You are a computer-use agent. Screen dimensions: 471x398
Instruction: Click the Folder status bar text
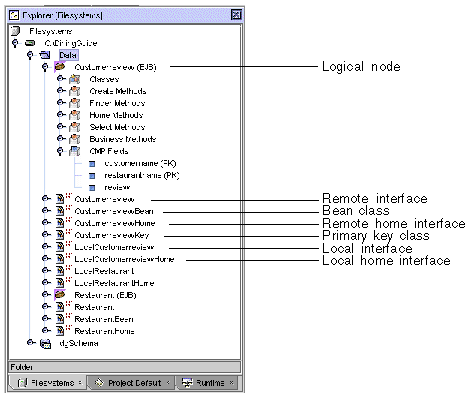pyautogui.click(x=21, y=367)
